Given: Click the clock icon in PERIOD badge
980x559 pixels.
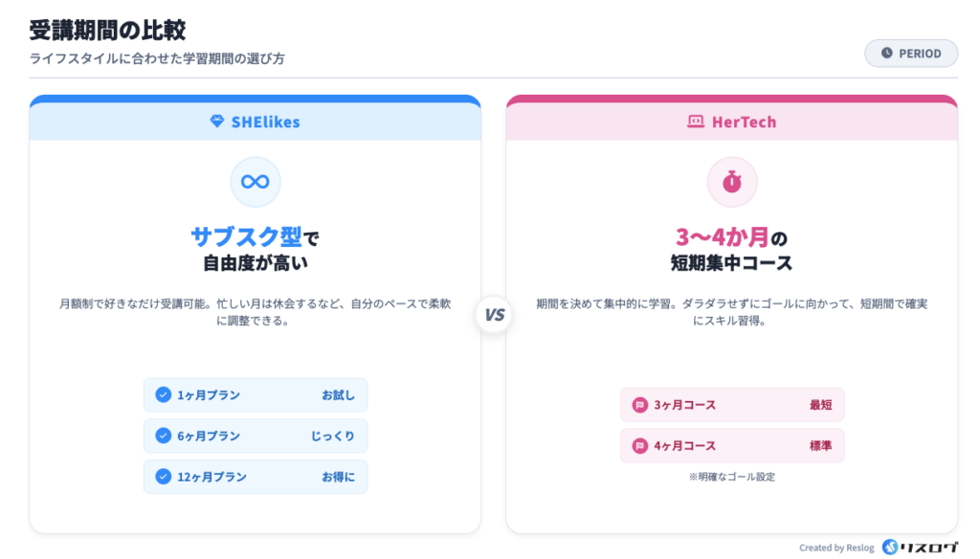Looking at the screenshot, I should (x=886, y=54).
